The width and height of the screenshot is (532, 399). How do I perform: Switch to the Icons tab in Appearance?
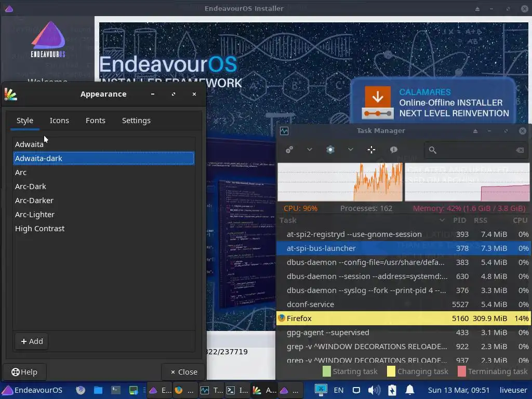pyautogui.click(x=59, y=121)
